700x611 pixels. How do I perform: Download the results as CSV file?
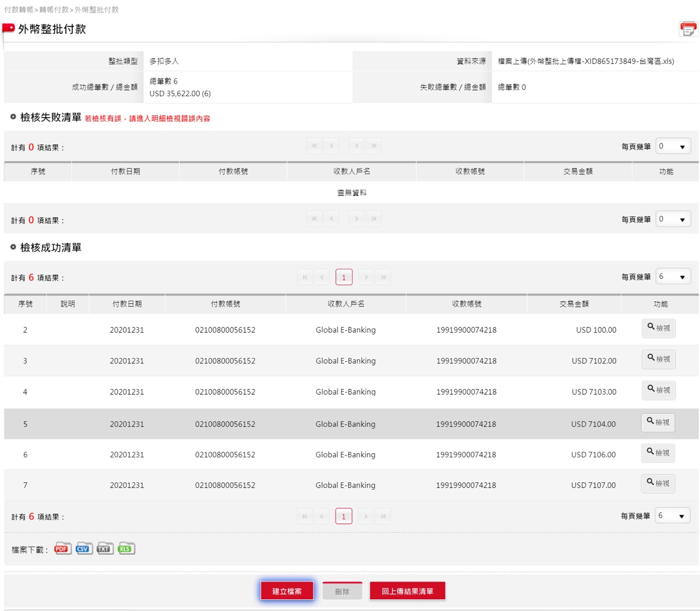coord(83,549)
